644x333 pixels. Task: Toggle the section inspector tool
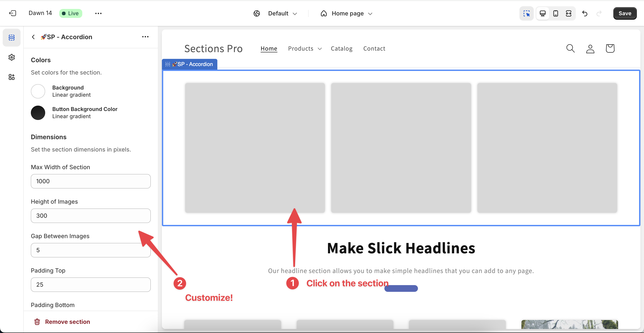click(527, 13)
